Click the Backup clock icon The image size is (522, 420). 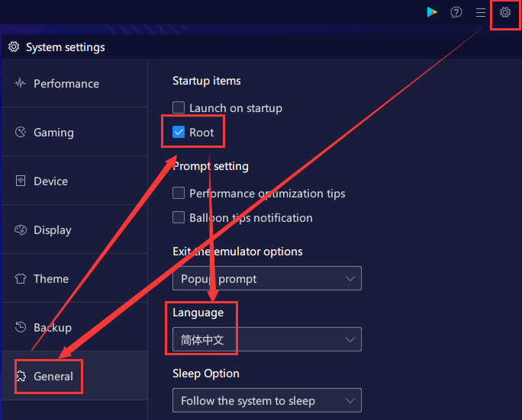tap(21, 327)
